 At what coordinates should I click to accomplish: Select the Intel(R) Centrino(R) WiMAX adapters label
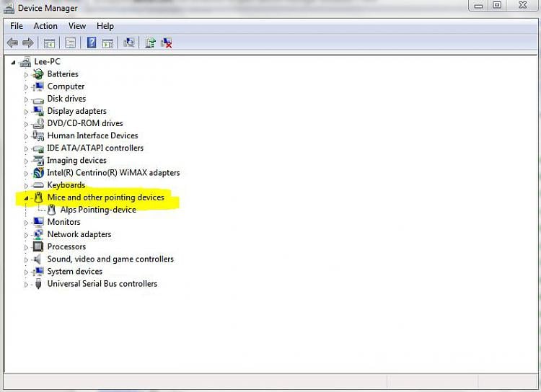pyautogui.click(x=113, y=173)
